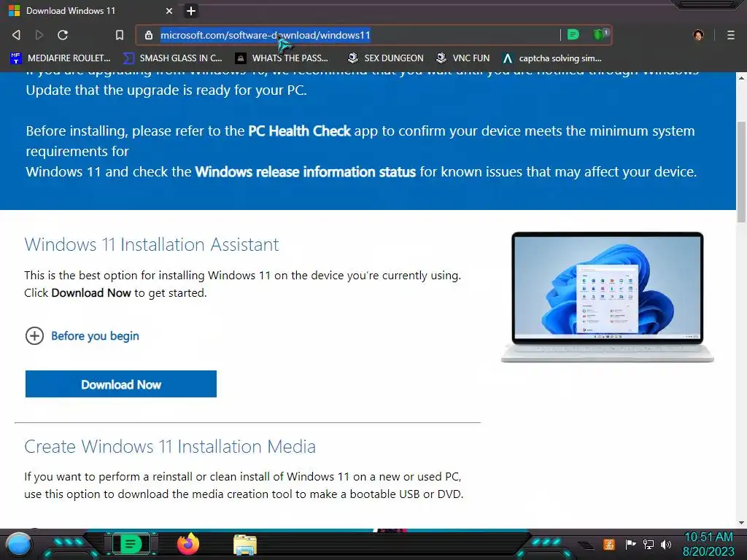Click the orange tray icon
Screen dimensions: 747x560
[x=608, y=544]
